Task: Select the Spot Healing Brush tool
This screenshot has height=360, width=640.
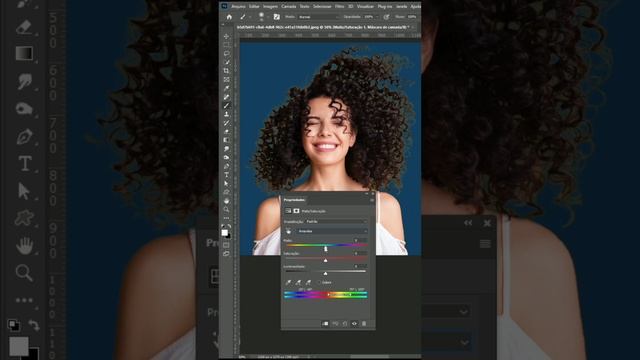Action: click(x=226, y=97)
